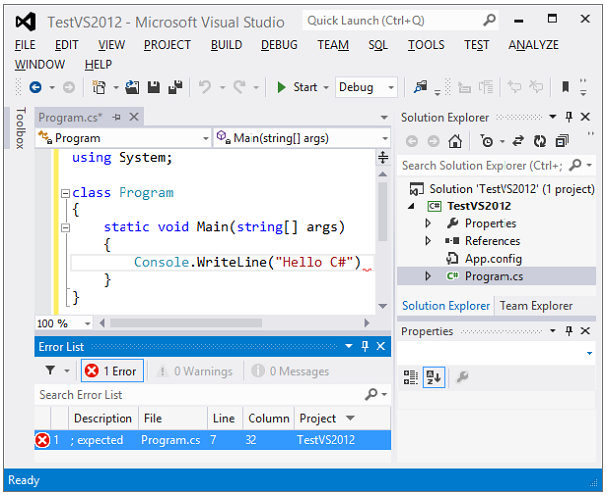Click the Solution Explorer search magnifier icon
This screenshot has width=606, height=495.
(575, 165)
